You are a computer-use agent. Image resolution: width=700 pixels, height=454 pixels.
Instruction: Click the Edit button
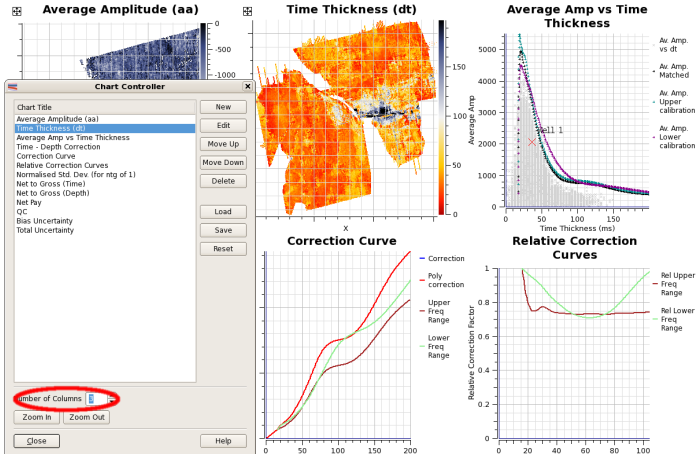click(x=223, y=126)
